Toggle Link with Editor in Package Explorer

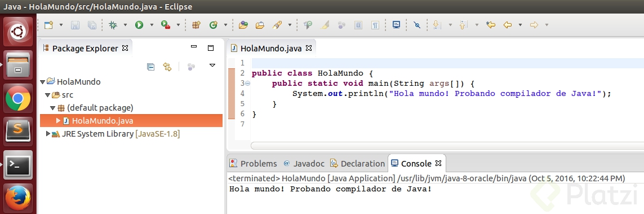(x=167, y=67)
